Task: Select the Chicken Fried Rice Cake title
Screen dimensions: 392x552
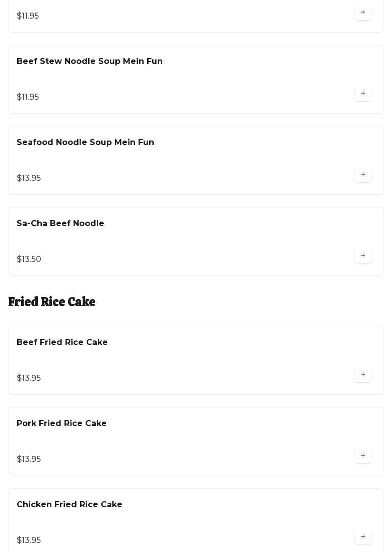Action: coord(70,505)
